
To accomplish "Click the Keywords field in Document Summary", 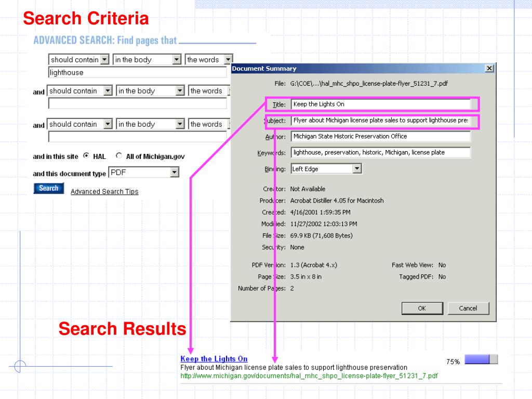I will point(381,153).
